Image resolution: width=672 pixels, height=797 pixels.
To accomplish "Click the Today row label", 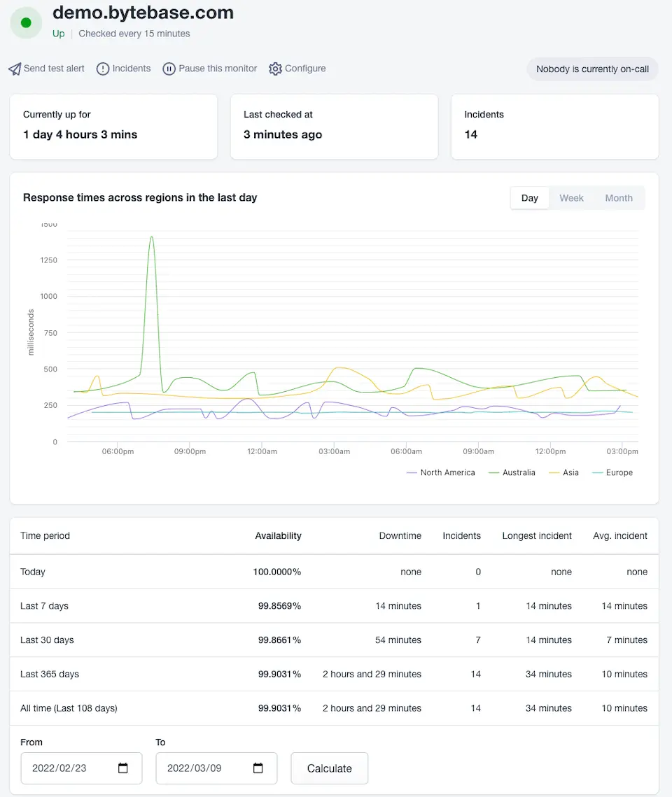I will (x=32, y=572).
